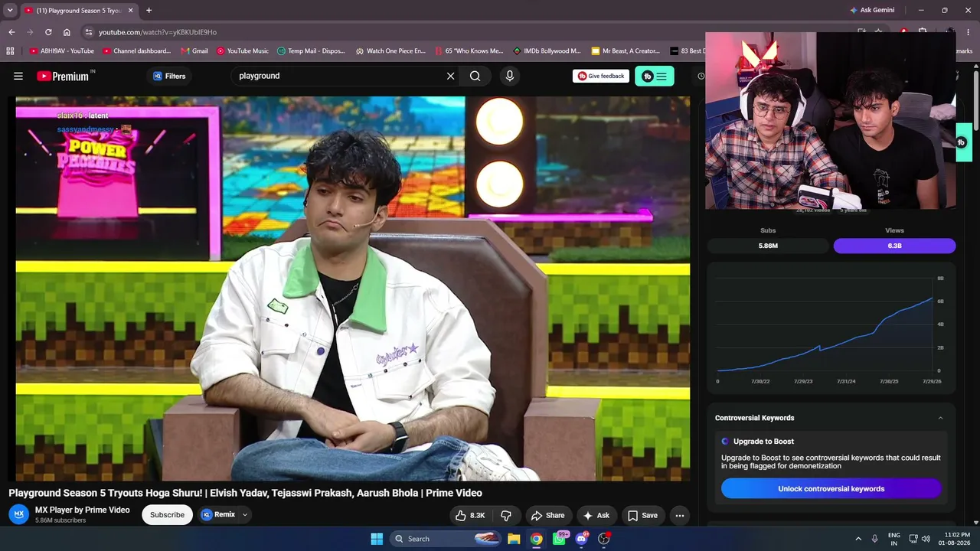Screen dimensions: 980x551
Task: Subscribe to MX Player by Prime Video
Action: click(x=167, y=515)
